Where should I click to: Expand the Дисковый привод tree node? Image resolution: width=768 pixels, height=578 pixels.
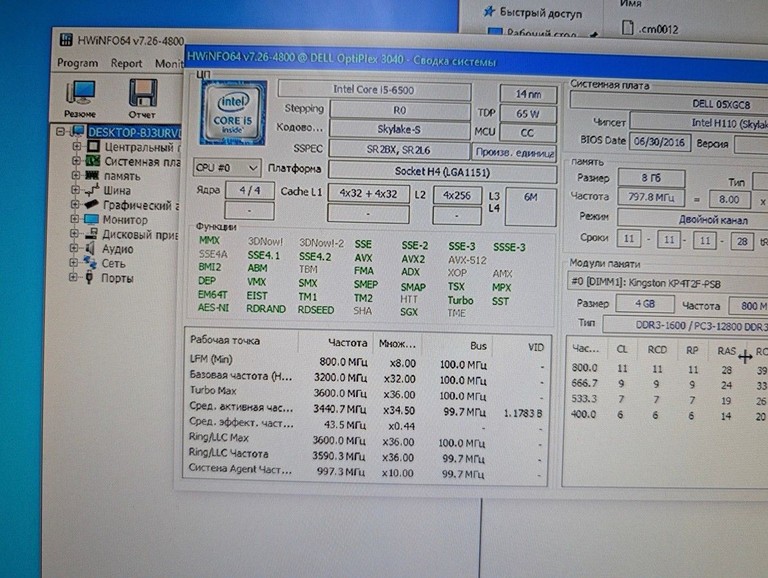pos(74,234)
